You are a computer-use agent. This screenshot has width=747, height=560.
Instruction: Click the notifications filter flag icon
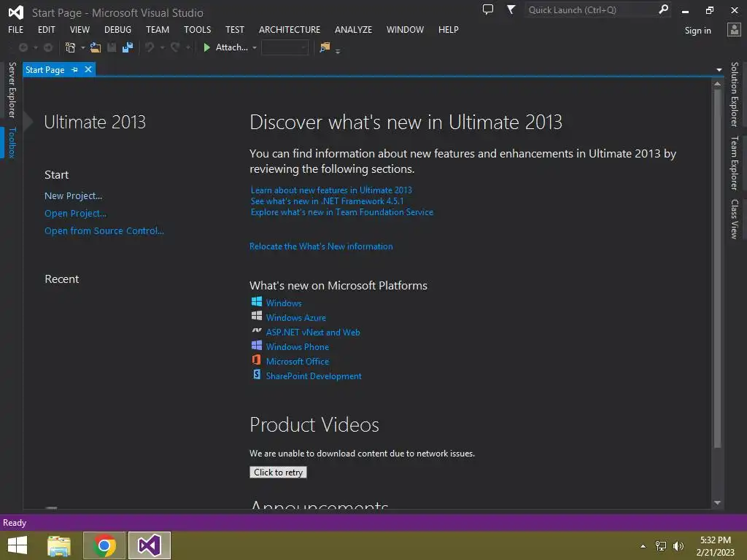[511, 9]
